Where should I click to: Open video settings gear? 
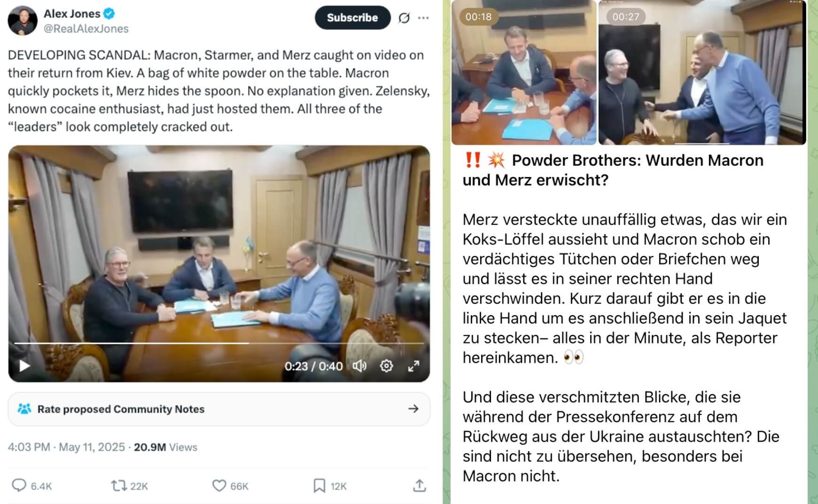[x=386, y=366]
